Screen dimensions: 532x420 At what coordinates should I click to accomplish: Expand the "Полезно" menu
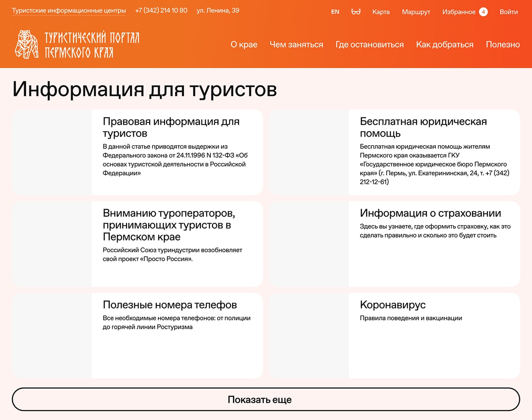503,45
